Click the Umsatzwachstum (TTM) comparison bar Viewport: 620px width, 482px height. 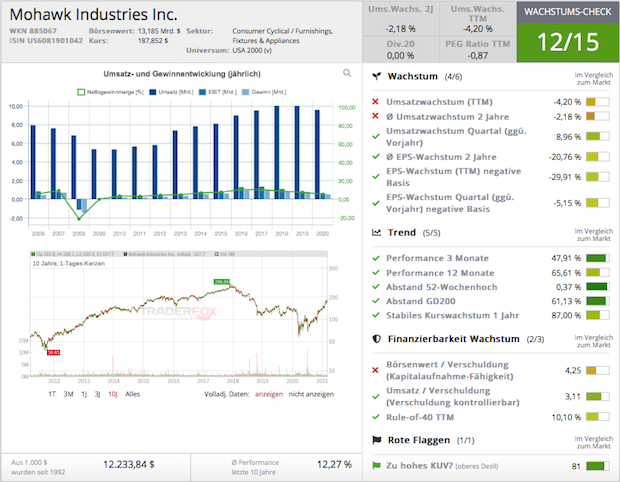597,102
